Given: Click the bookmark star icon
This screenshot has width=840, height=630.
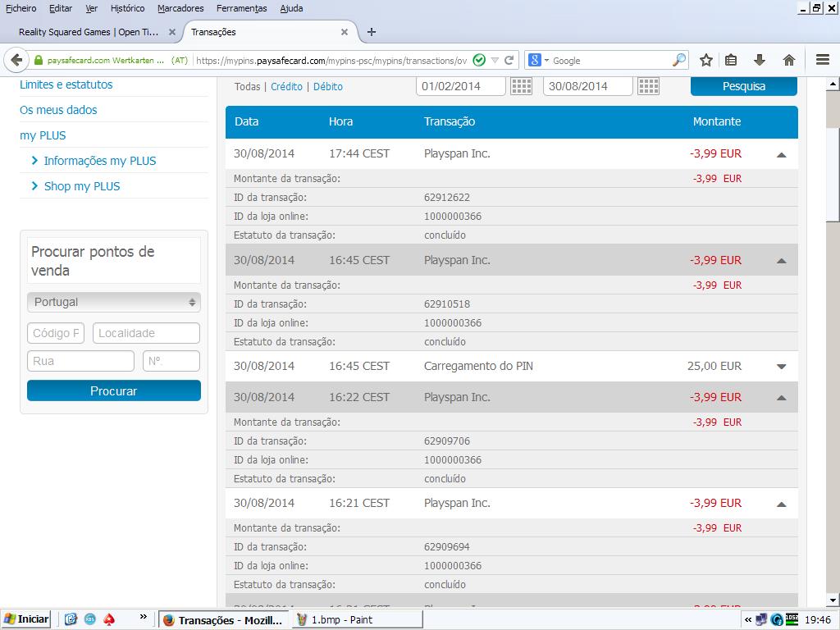Looking at the screenshot, I should pyautogui.click(x=705, y=60).
